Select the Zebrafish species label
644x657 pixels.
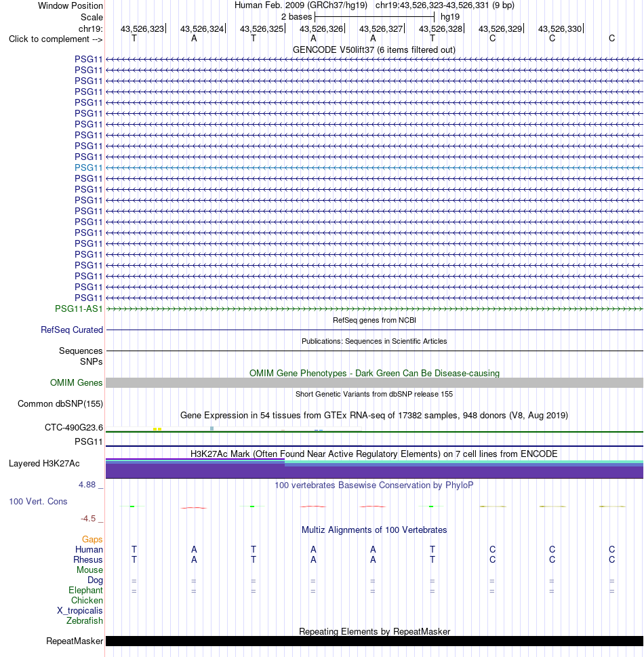pos(84,620)
